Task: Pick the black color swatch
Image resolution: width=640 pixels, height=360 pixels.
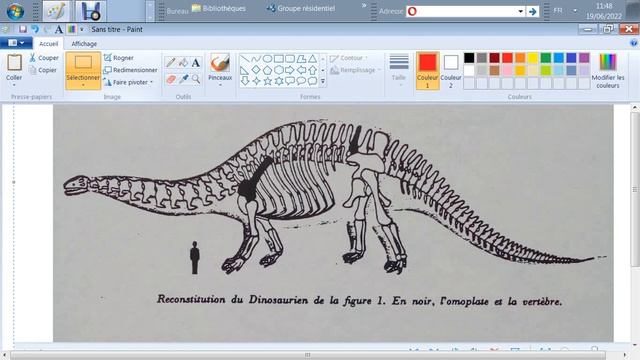Action: coord(469,58)
